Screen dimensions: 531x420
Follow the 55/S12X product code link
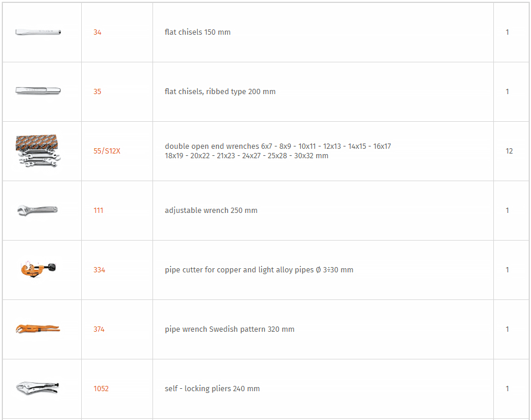pyautogui.click(x=107, y=151)
